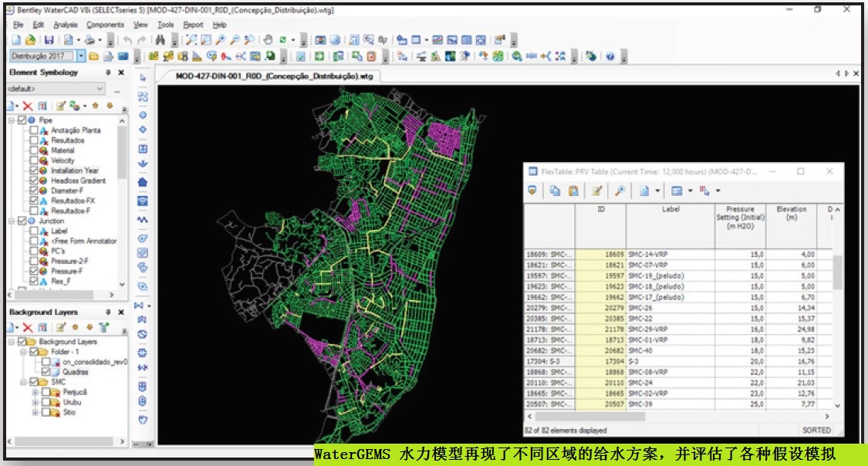The width and height of the screenshot is (868, 466).
Task: Toggle the Pipe checkbox
Action: coord(22,120)
